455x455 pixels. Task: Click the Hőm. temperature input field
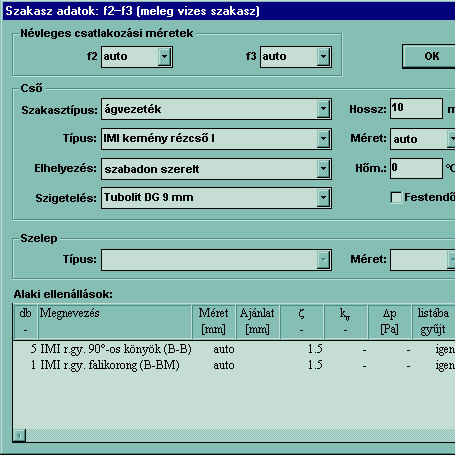coord(416,168)
